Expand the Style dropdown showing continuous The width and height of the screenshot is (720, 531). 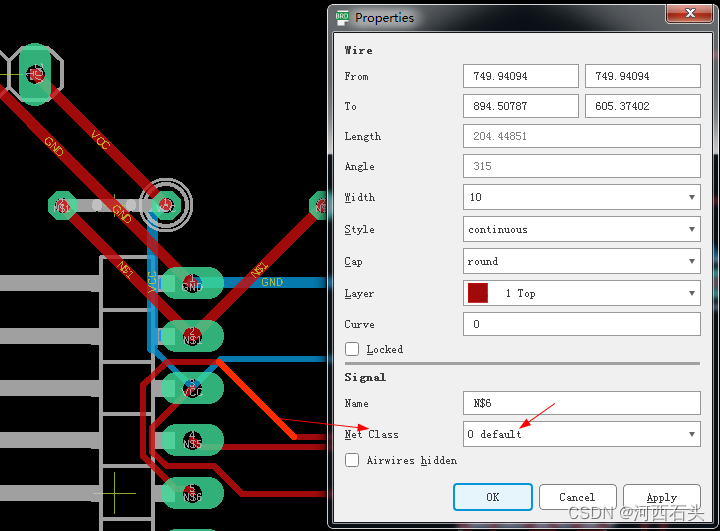(x=581, y=229)
